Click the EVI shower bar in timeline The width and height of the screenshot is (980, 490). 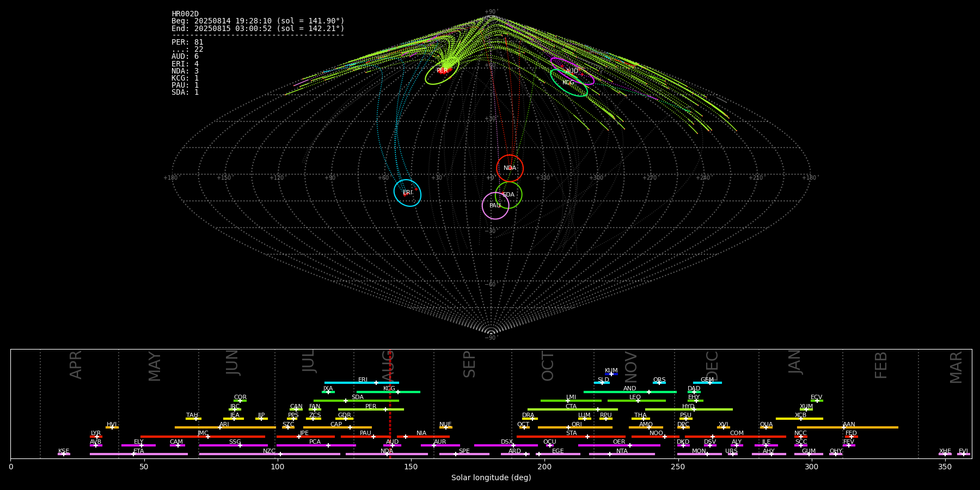coord(964,454)
